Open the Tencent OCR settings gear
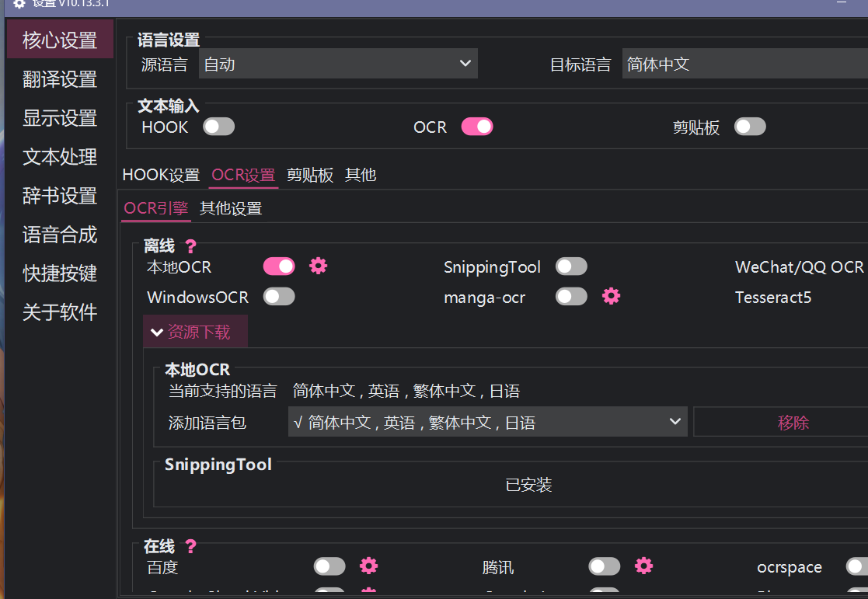Screen dimensions: 868x599 (643, 566)
